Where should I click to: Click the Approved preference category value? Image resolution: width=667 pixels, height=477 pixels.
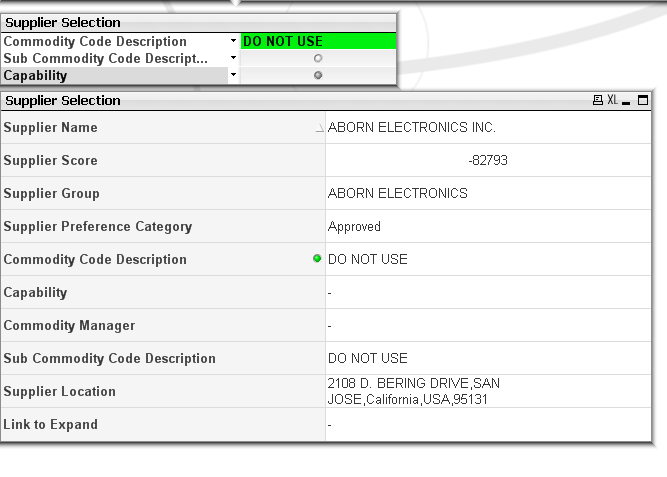coord(354,227)
